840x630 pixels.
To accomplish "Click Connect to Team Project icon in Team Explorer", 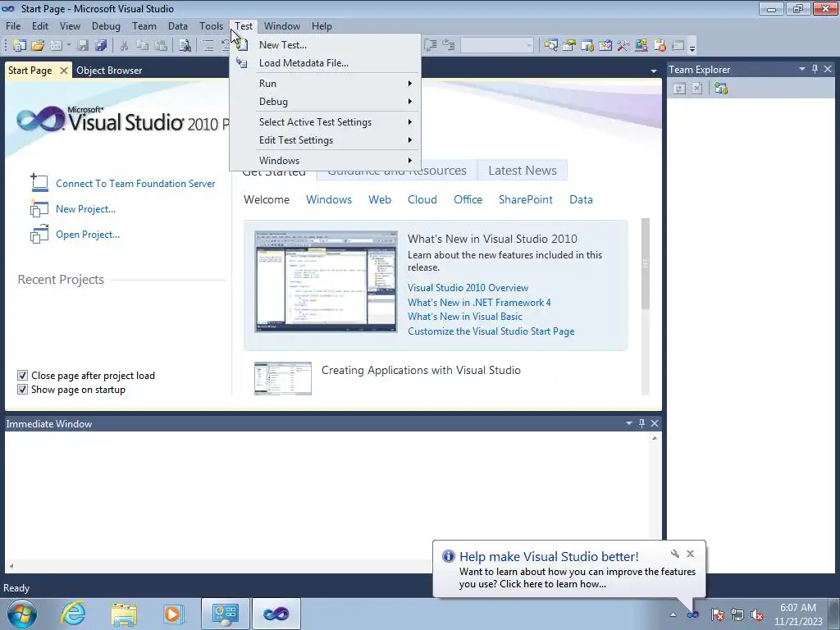I will [721, 89].
